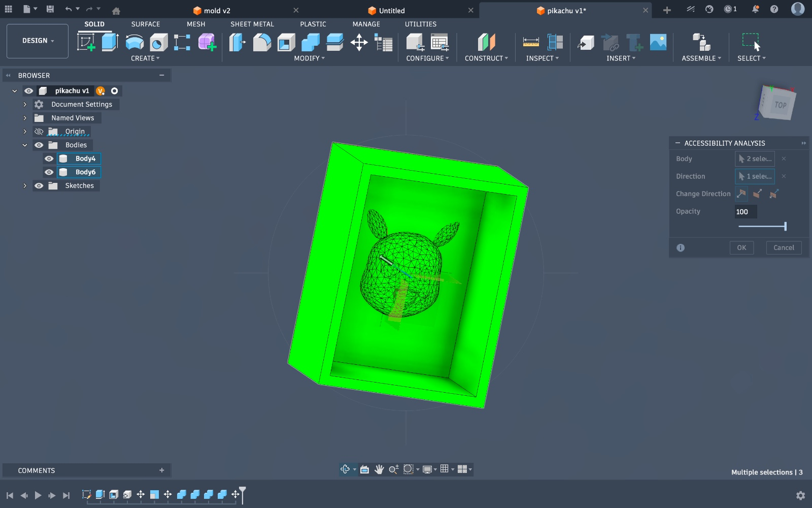Open the Interference tool
This screenshot has height=508, width=812.
pos(555,42)
